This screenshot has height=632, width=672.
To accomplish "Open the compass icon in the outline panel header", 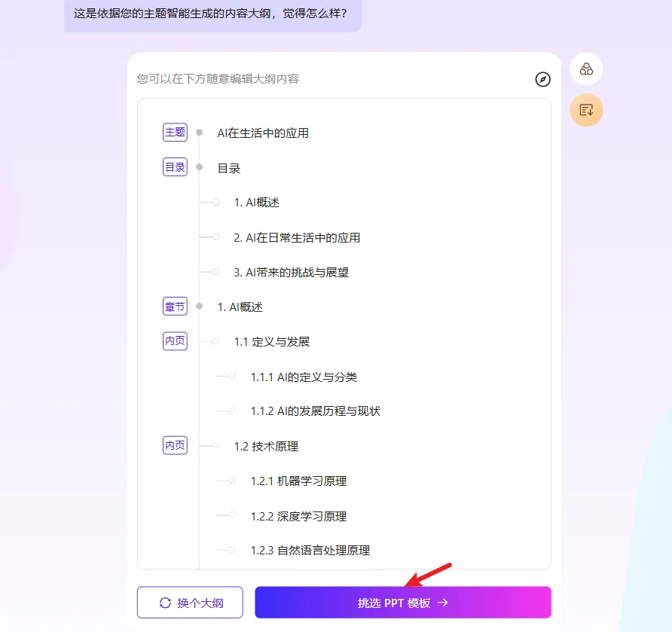I will 542,80.
